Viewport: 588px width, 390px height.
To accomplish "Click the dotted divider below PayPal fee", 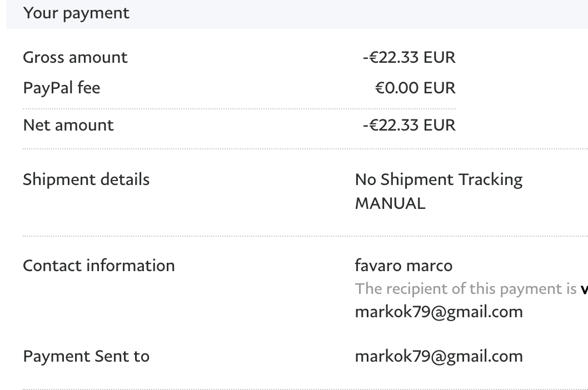I will pos(239,108).
